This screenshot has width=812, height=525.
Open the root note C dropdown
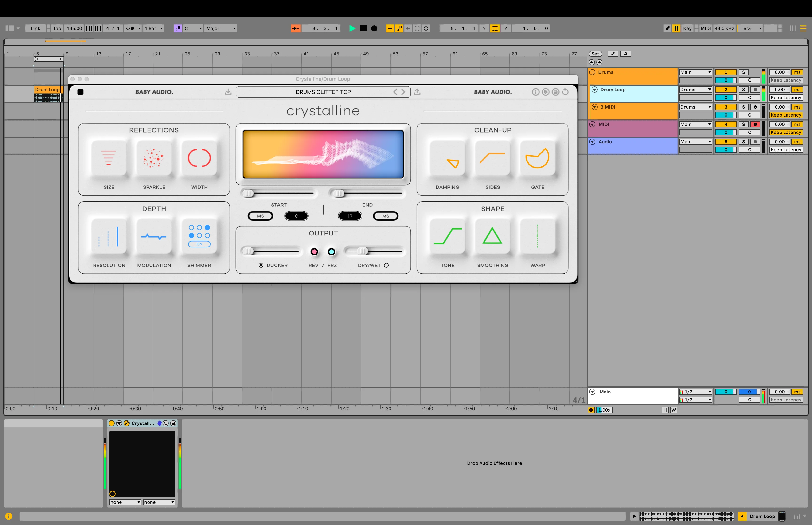[x=193, y=29]
